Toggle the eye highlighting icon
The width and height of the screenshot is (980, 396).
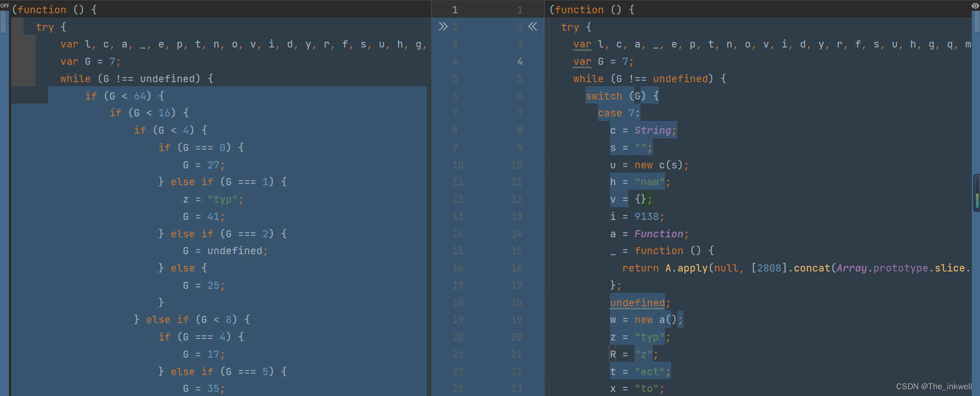(x=975, y=6)
